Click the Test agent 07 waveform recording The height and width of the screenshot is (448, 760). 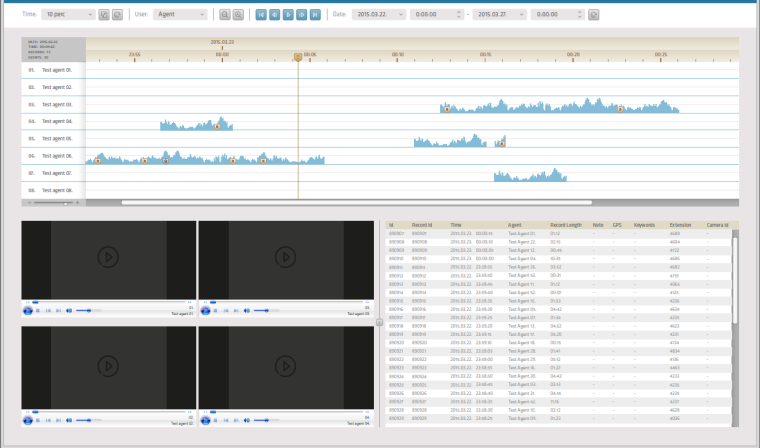click(530, 176)
